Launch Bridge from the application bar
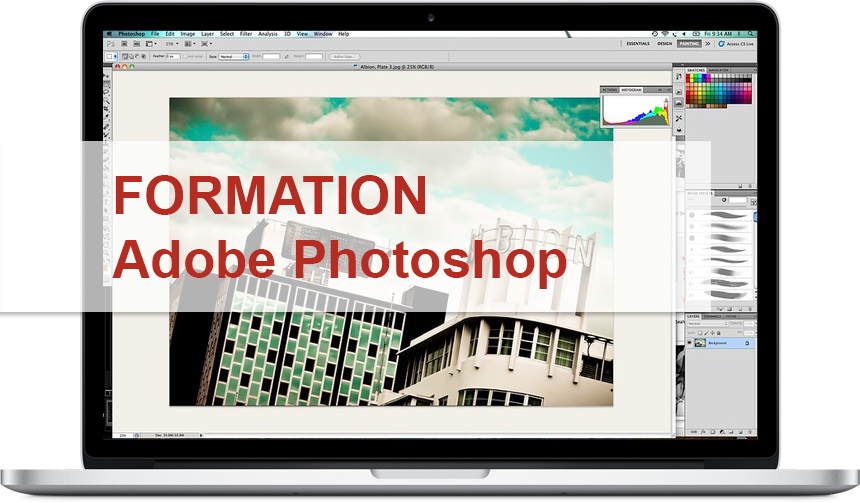 [124, 44]
